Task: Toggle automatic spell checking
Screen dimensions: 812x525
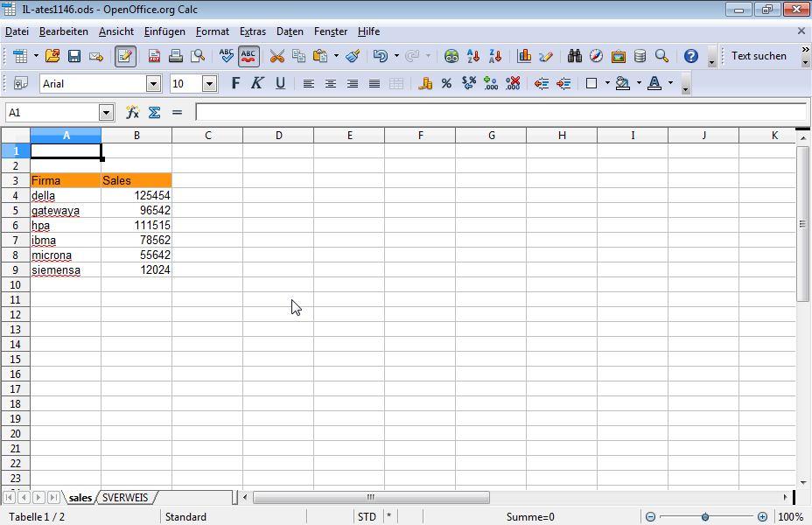Action: pos(248,56)
